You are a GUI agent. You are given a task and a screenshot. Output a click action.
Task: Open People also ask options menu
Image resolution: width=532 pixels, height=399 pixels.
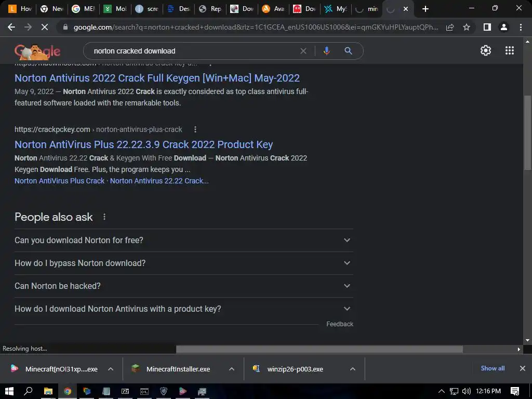pos(104,217)
